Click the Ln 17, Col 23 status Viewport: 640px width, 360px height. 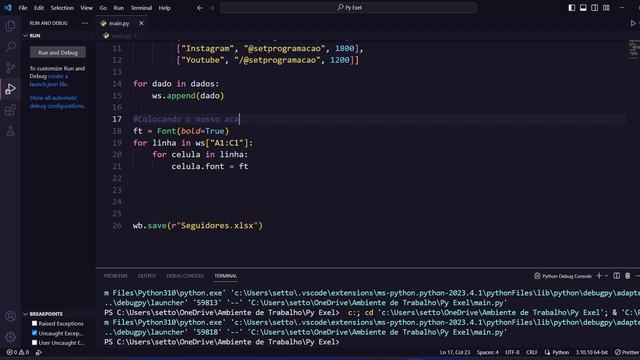click(x=455, y=352)
